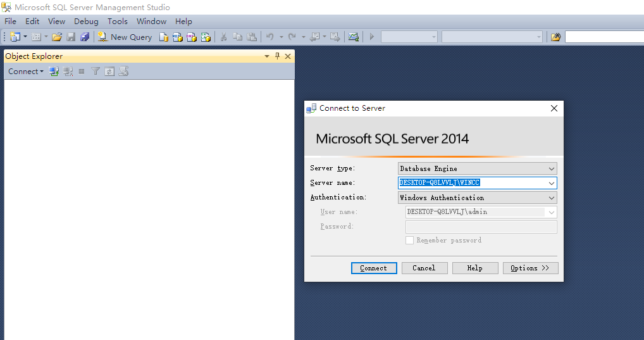Click the Analysis Services DMX Query icon
Viewport: 644px width, 340px height.
coord(192,37)
